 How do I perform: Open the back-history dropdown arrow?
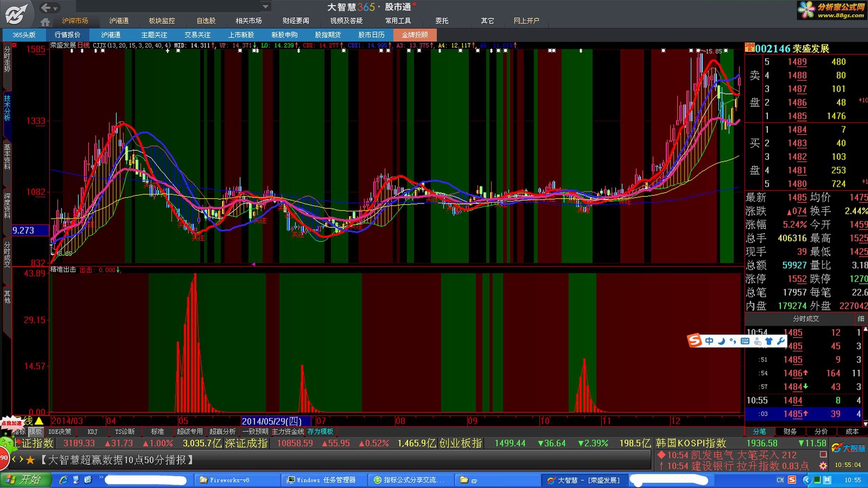click(x=56, y=8)
